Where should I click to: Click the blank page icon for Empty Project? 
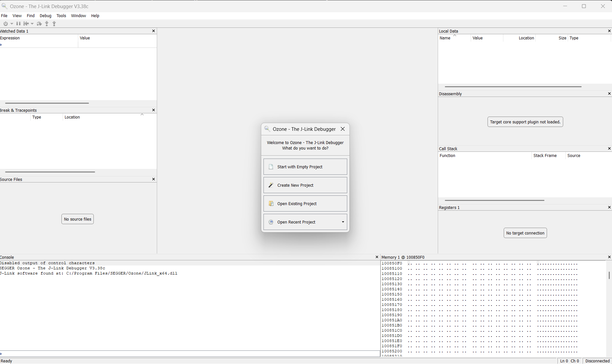[x=271, y=167]
